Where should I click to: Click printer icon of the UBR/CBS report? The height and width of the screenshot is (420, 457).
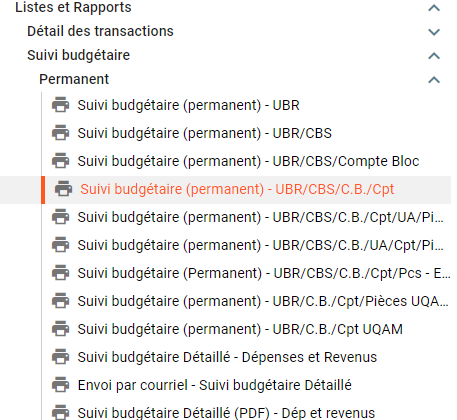click(60, 133)
